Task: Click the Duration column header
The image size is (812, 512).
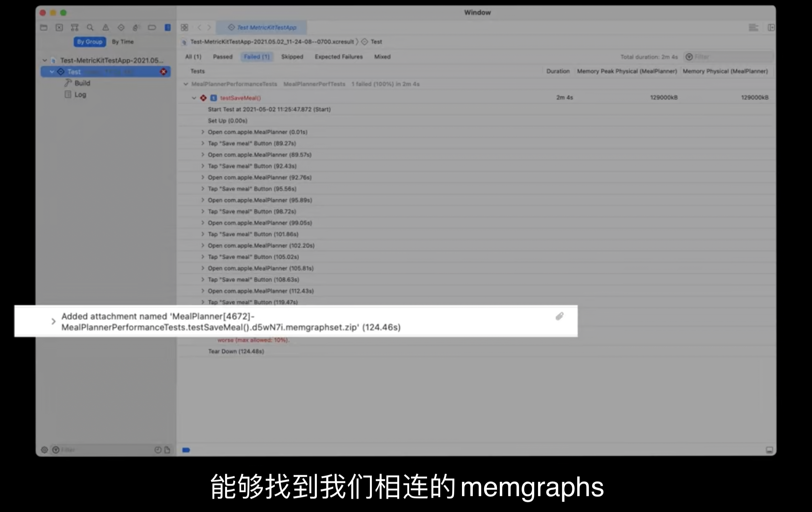Action: (x=558, y=71)
